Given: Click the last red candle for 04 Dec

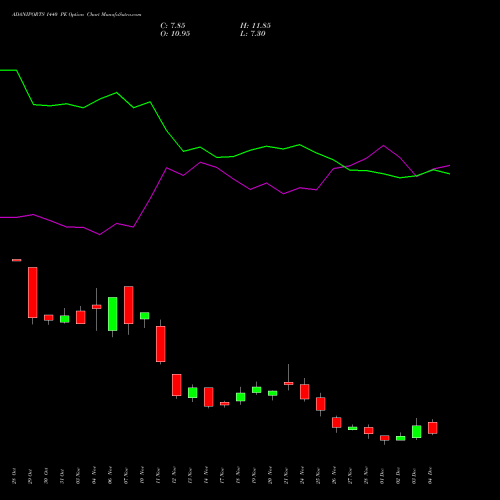Looking at the screenshot, I should (433, 428).
